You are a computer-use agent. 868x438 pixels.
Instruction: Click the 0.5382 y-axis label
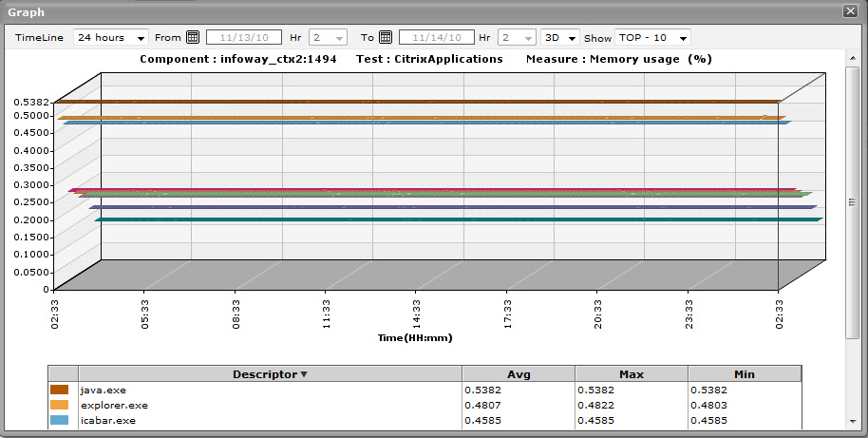[31, 102]
